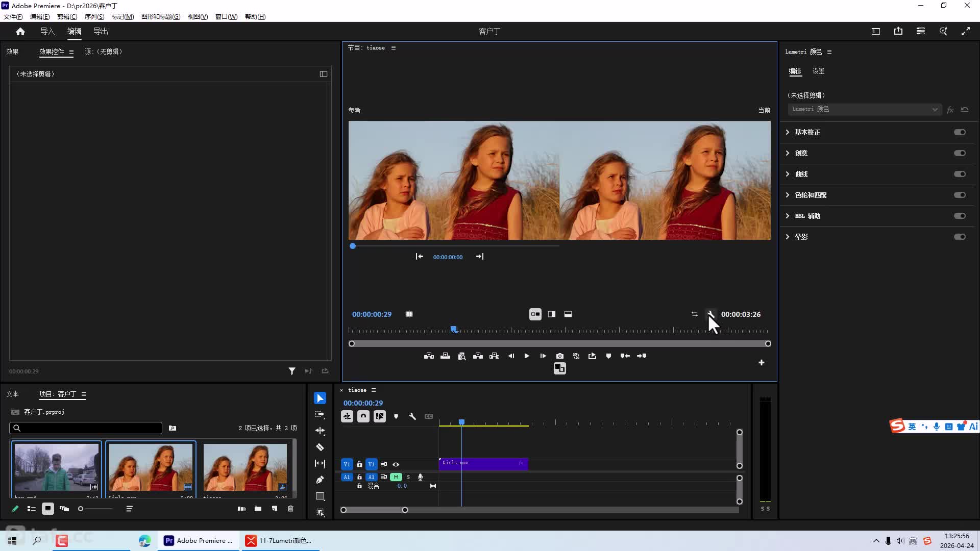Switch to the 效果 panel tab
The width and height of the screenshot is (980, 551).
coord(12,52)
